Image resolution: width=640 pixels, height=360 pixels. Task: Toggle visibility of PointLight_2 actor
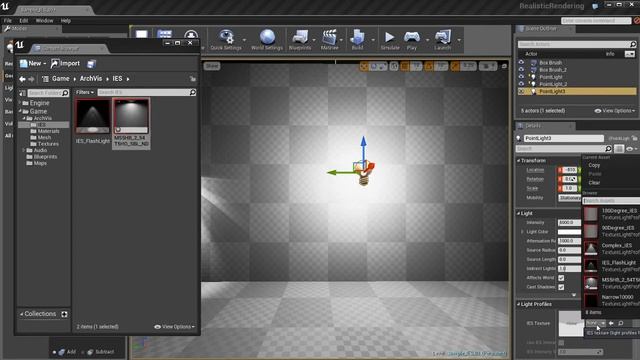click(x=521, y=84)
